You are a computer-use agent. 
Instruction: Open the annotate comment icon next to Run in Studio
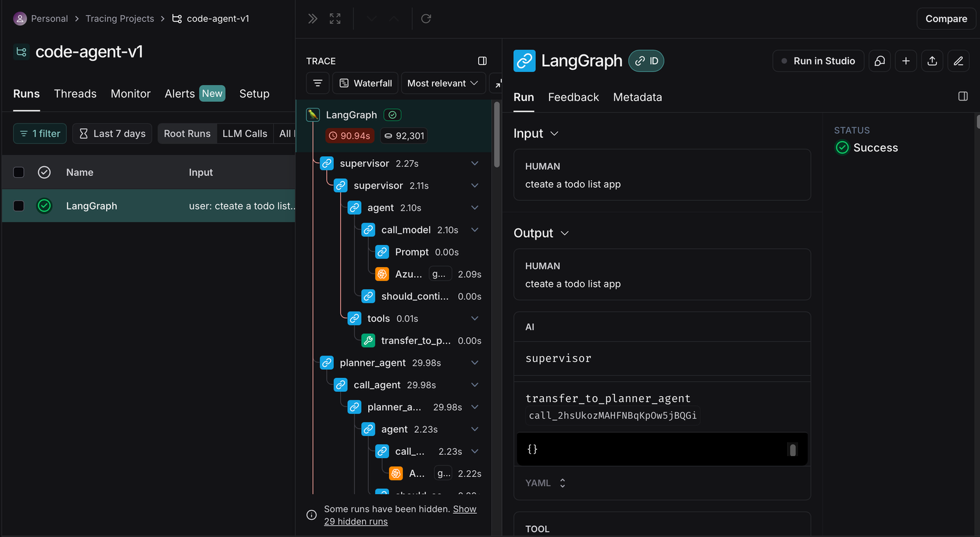(880, 61)
